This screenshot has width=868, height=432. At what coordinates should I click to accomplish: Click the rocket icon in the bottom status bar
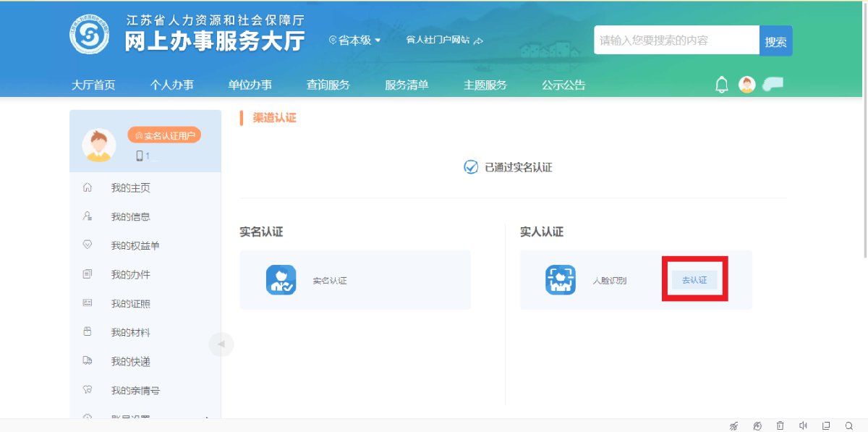click(x=734, y=425)
